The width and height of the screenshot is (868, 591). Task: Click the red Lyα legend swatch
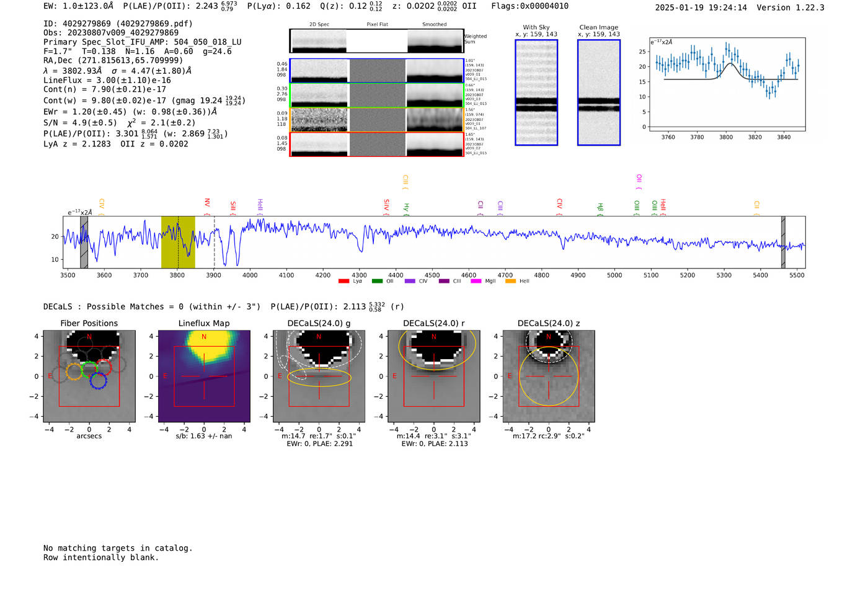(x=343, y=282)
